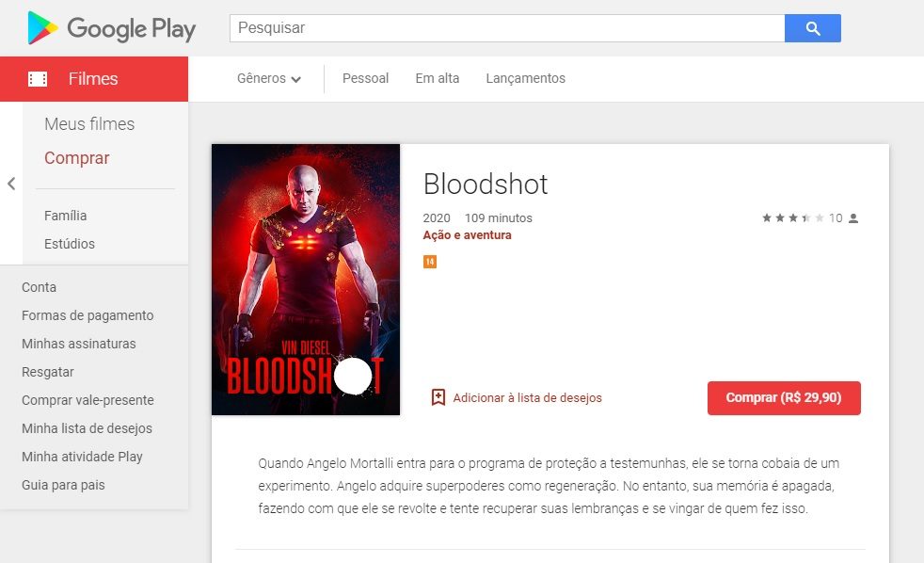This screenshot has width=924, height=563.
Task: Go to the Lançamentos tab
Action: [x=526, y=78]
